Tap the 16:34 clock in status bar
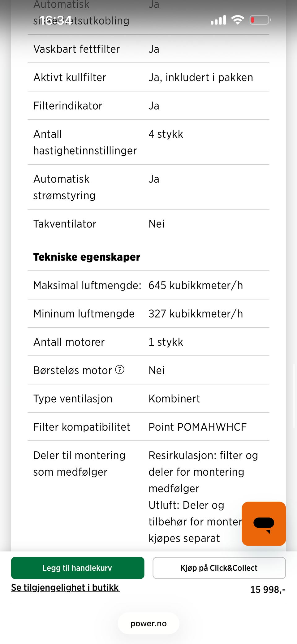The height and width of the screenshot is (644, 297). pos(56,20)
